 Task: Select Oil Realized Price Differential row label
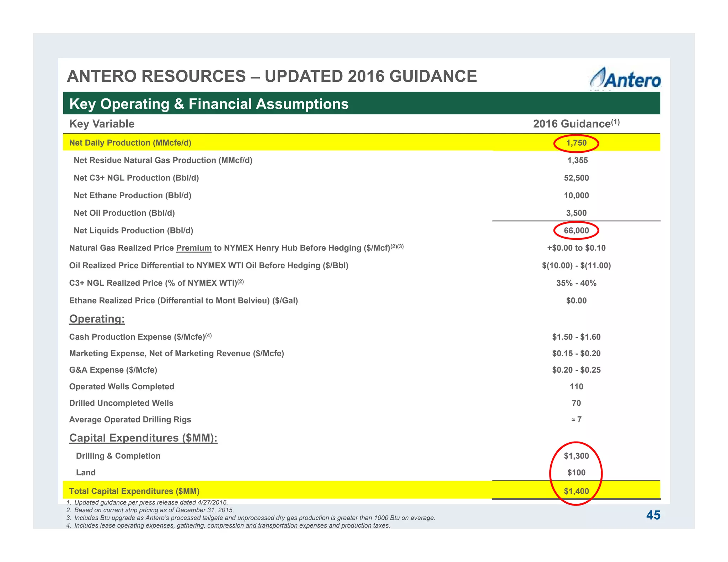click(209, 266)
